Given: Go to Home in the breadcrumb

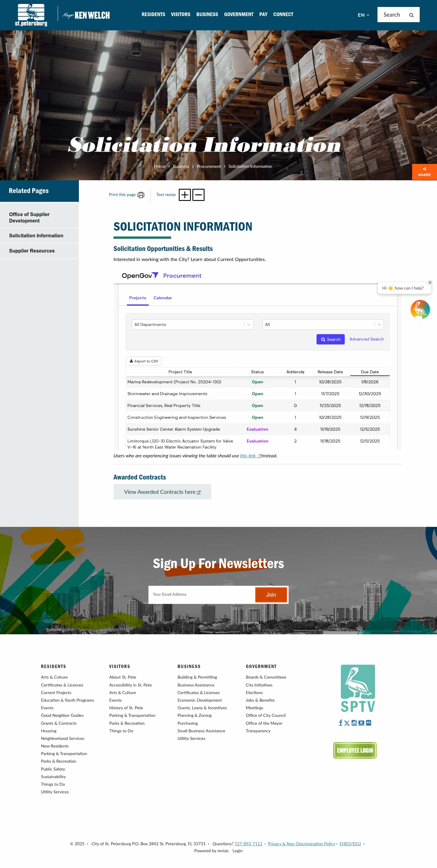Looking at the screenshot, I should coord(160,166).
